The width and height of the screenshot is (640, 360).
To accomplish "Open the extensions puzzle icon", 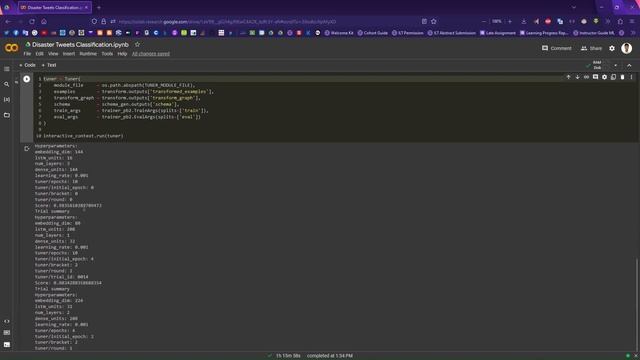I will [x=620, y=21].
